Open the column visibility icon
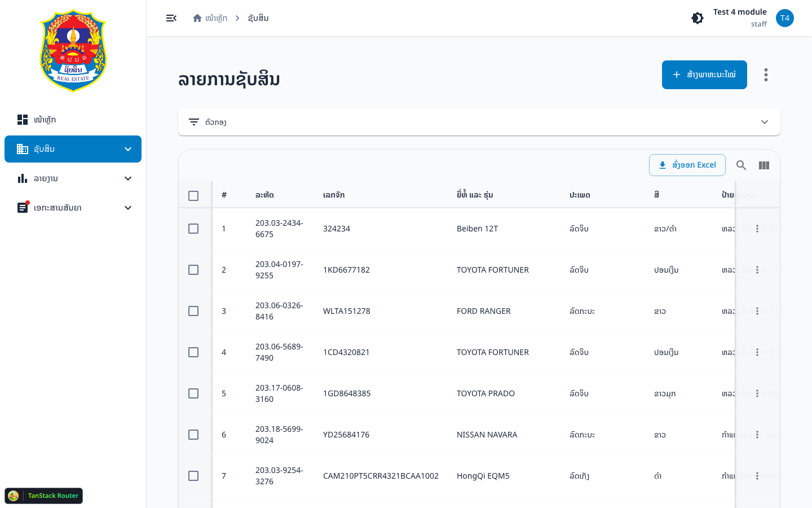 click(764, 165)
